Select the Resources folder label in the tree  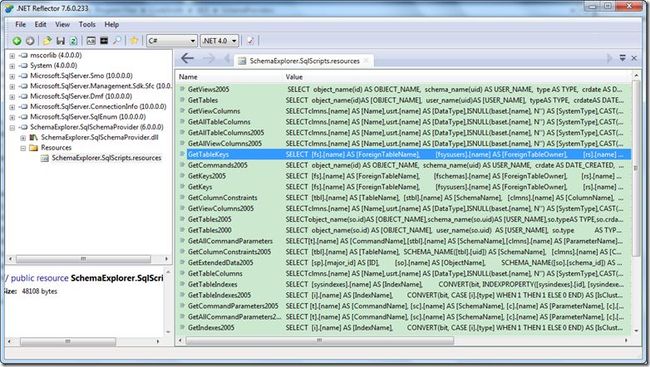(56, 148)
